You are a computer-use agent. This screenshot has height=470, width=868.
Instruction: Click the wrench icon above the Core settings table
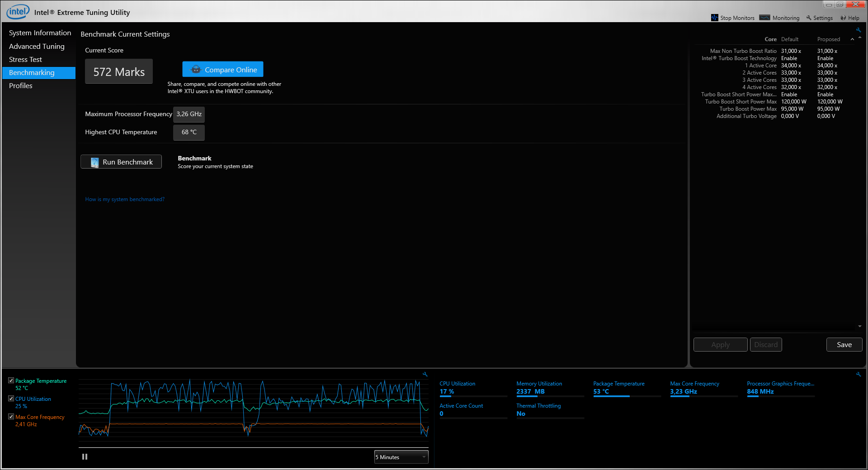pos(858,30)
